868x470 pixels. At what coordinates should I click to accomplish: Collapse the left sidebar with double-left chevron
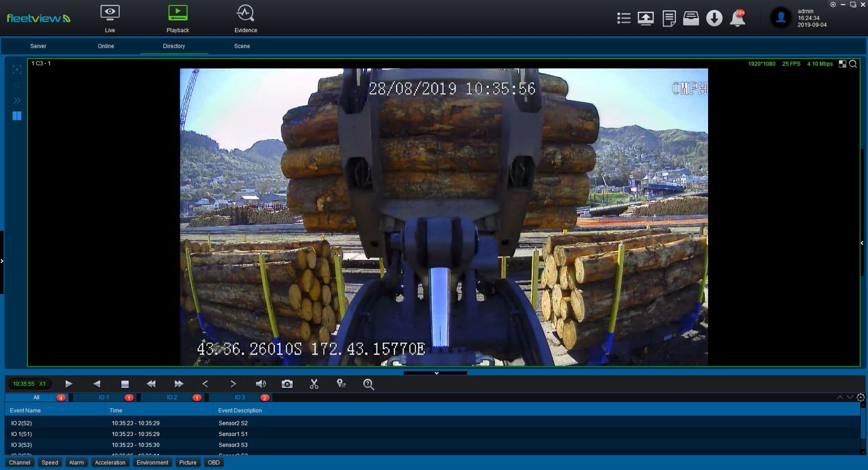(x=17, y=85)
